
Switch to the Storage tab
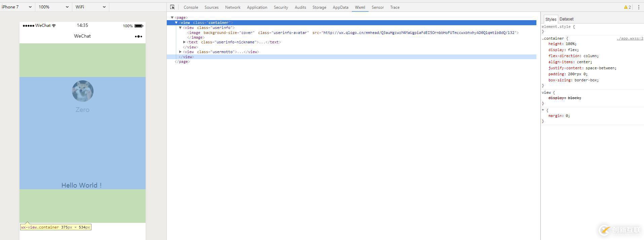click(319, 7)
